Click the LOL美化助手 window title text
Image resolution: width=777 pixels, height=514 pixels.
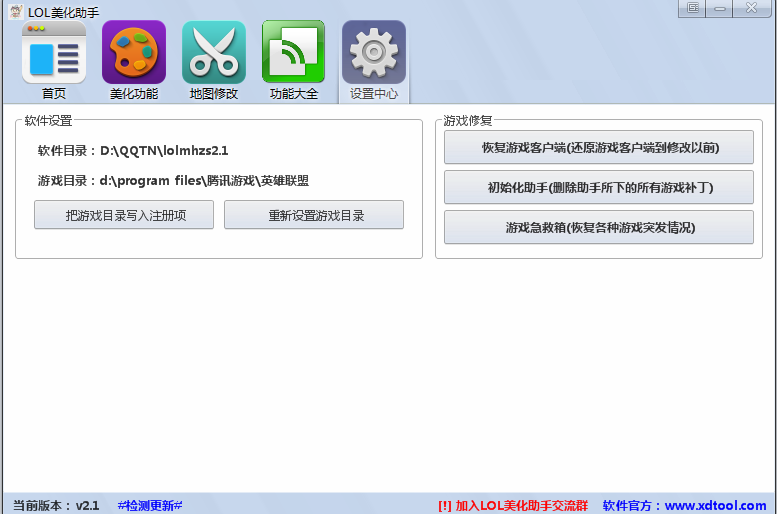coord(63,12)
